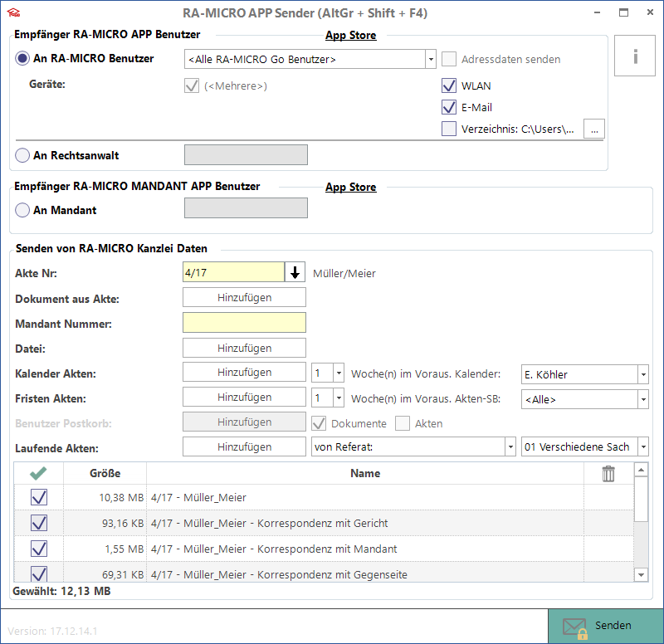664x644 pixels.
Task: Open the 01 Verschiedene Sach dropdown
Action: point(643,446)
